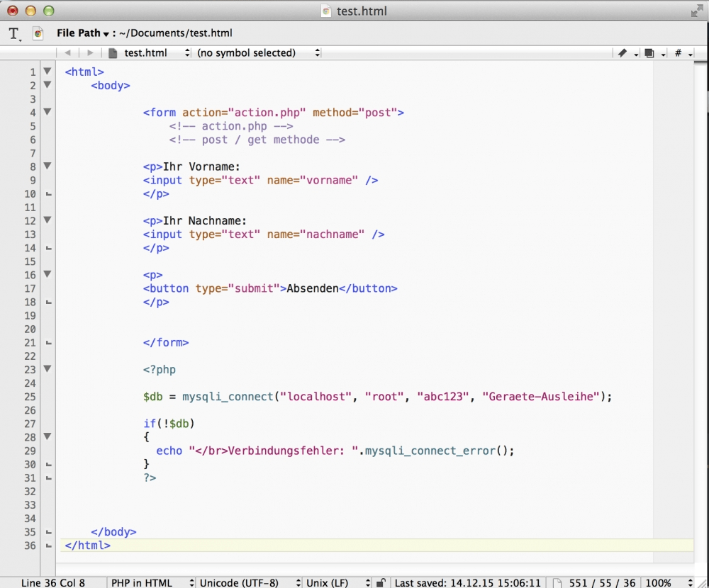Click the fold end marker line 18
The height and width of the screenshot is (588, 709).
[49, 303]
